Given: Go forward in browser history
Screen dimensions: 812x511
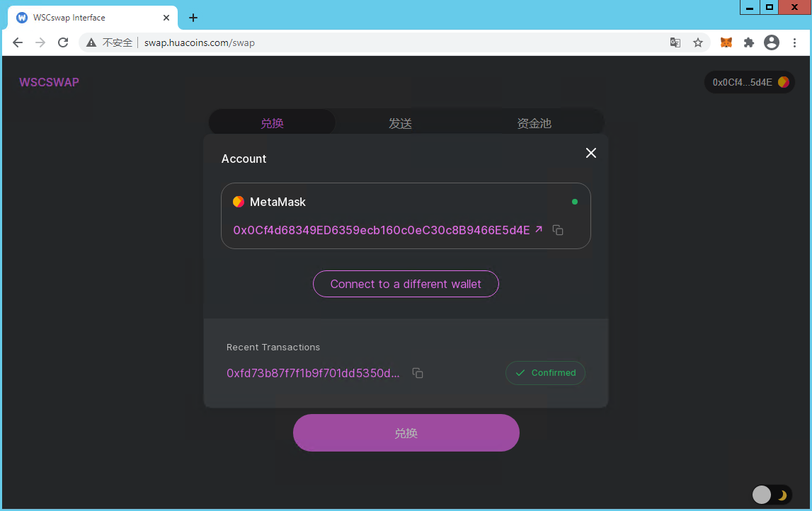Looking at the screenshot, I should 40,42.
